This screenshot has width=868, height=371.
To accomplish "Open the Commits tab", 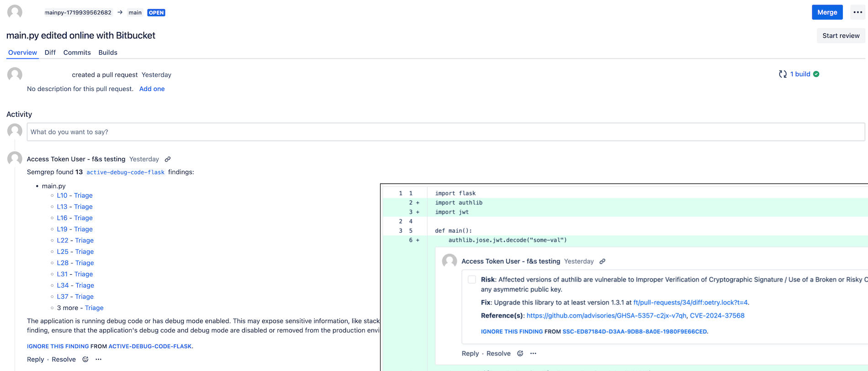I will coord(77,52).
